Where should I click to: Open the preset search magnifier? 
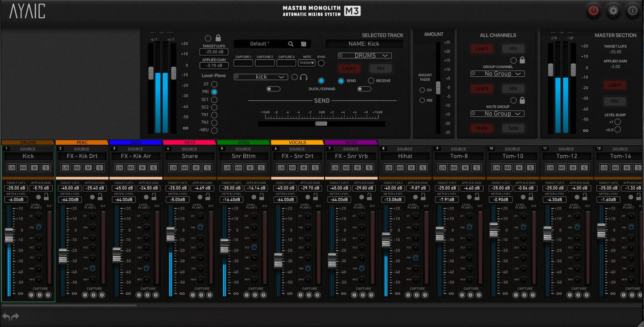tap(290, 43)
